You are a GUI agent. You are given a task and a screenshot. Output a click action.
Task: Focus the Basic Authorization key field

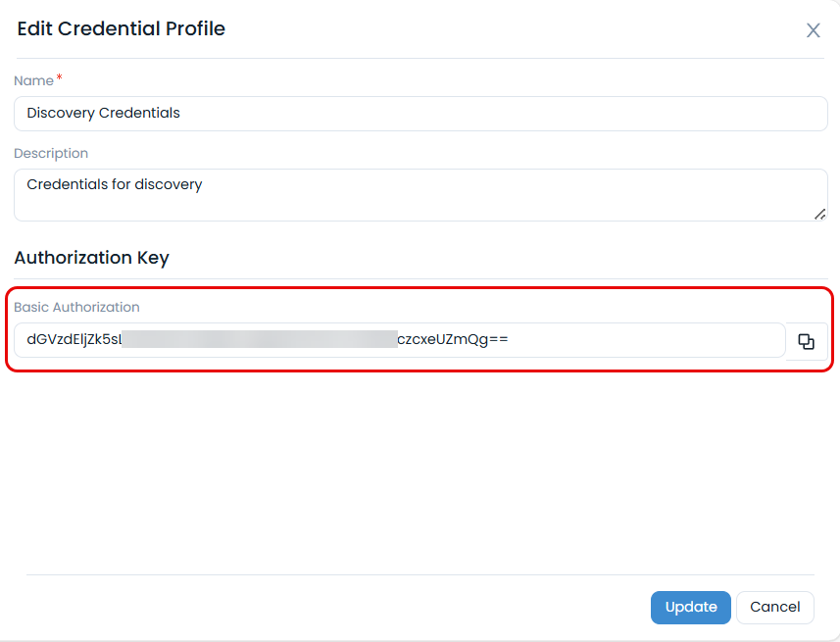[x=400, y=340]
